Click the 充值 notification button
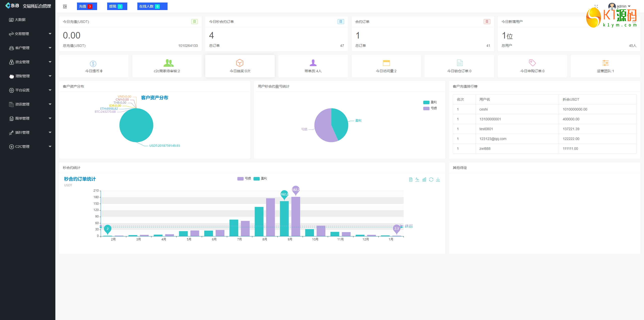644x320 pixels. tap(87, 6)
